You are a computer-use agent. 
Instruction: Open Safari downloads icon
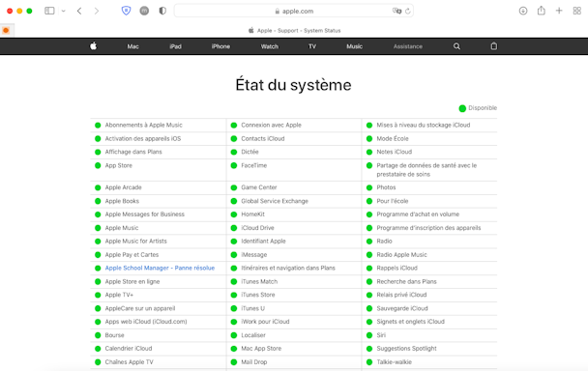coord(523,11)
